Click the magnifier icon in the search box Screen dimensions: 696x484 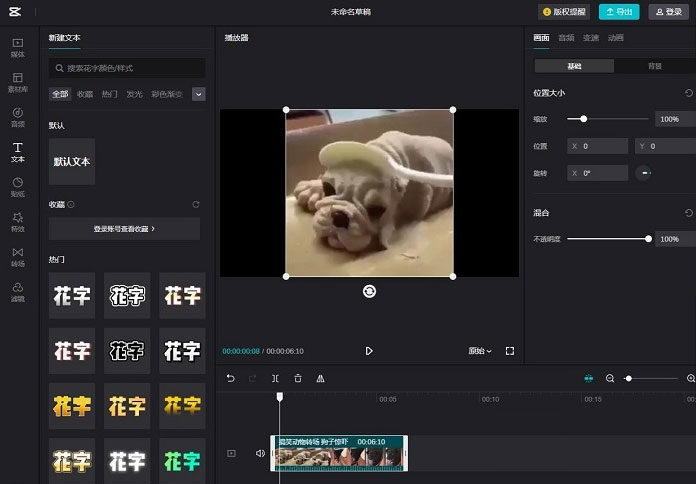click(59, 68)
